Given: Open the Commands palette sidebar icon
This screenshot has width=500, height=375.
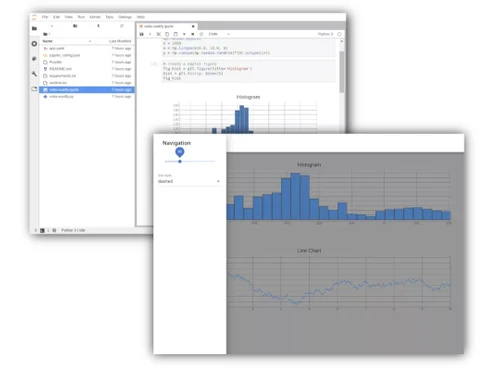Looking at the screenshot, I should click(x=34, y=59).
